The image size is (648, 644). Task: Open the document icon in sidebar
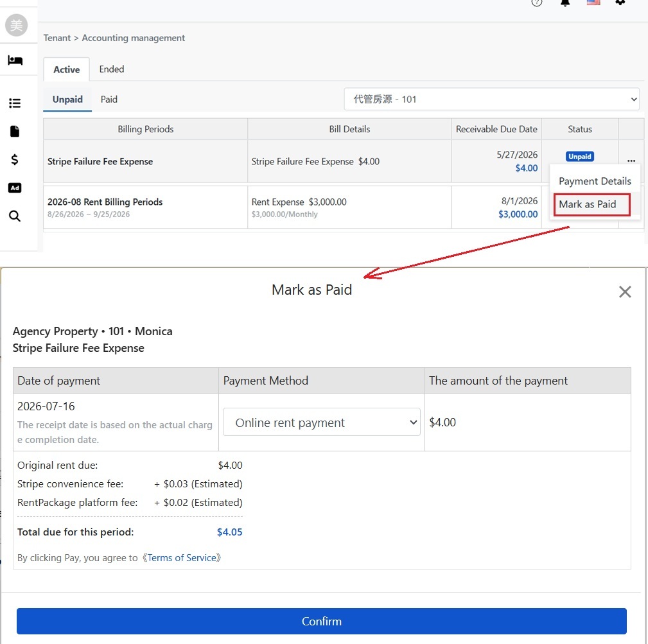coord(15,132)
